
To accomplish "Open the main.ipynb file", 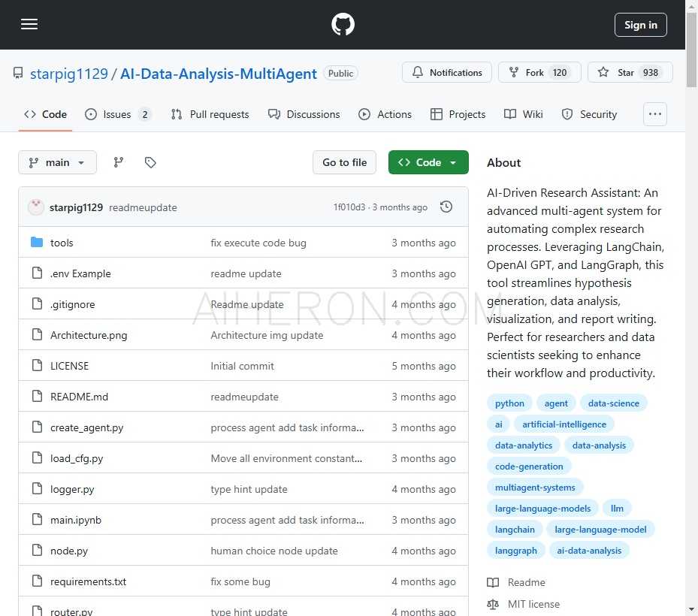I will (x=75, y=520).
